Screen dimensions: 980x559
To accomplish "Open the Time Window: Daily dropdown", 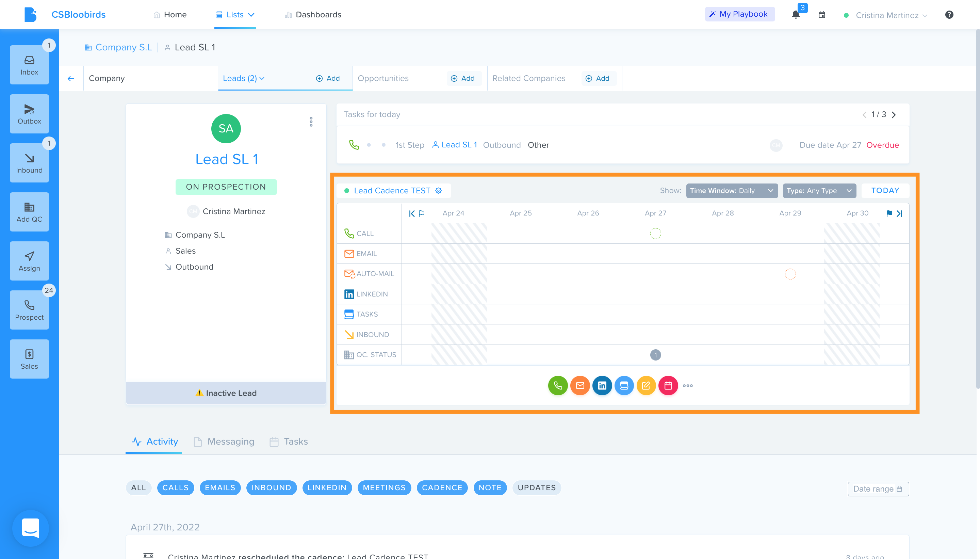I will coord(732,191).
